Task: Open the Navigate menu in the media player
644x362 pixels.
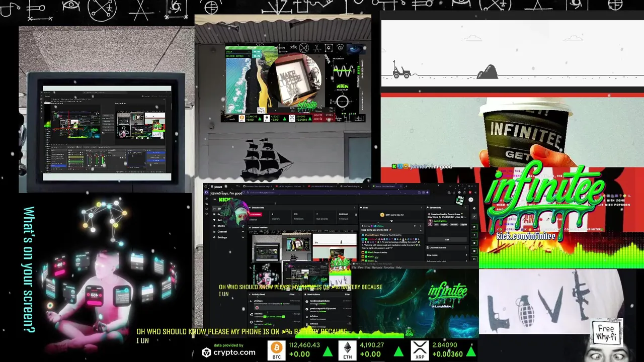Action: (377, 267)
